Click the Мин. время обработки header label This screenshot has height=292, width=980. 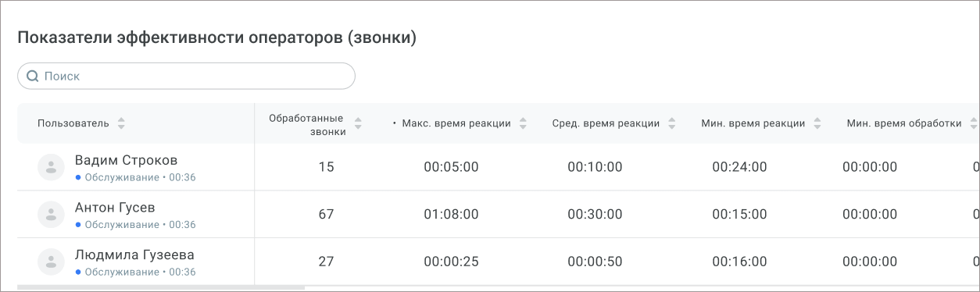tap(904, 123)
